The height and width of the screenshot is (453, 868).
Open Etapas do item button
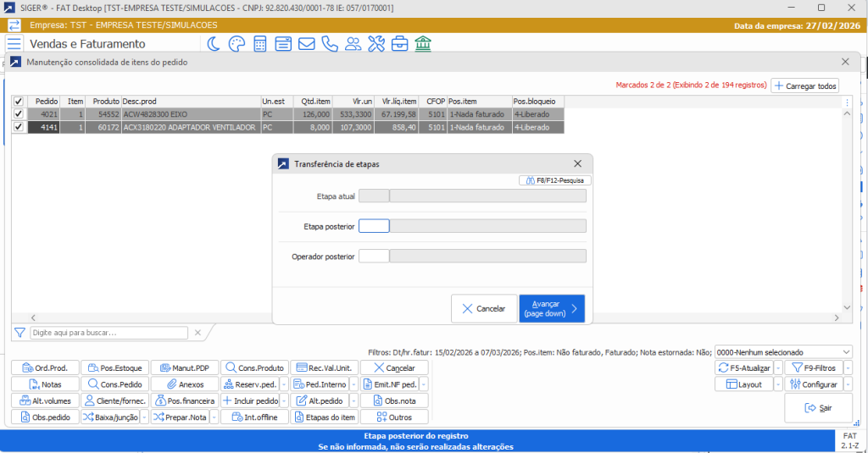point(325,417)
